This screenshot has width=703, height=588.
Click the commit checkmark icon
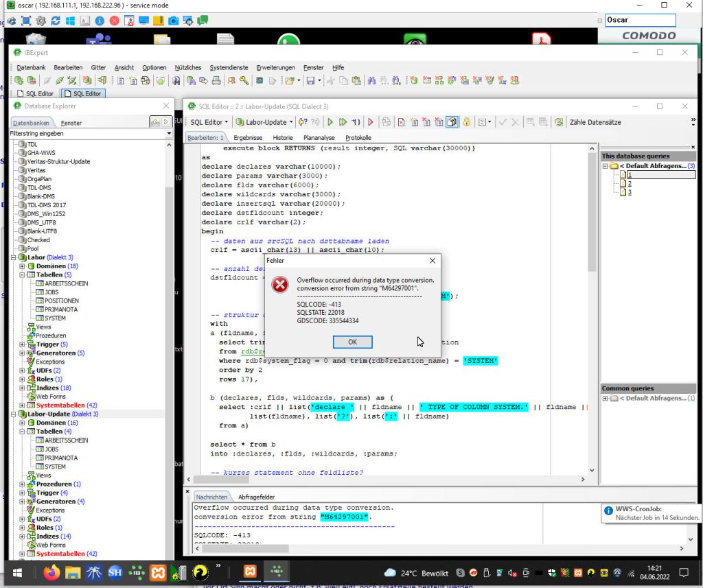point(503,122)
